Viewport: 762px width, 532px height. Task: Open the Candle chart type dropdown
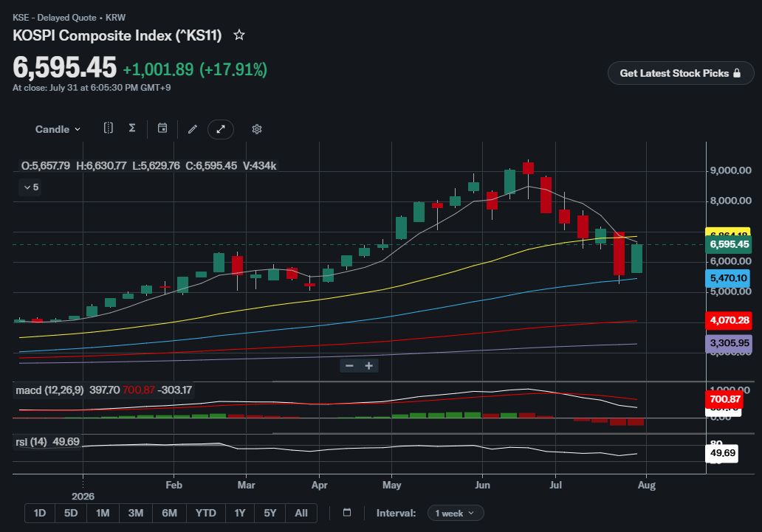pyautogui.click(x=58, y=129)
